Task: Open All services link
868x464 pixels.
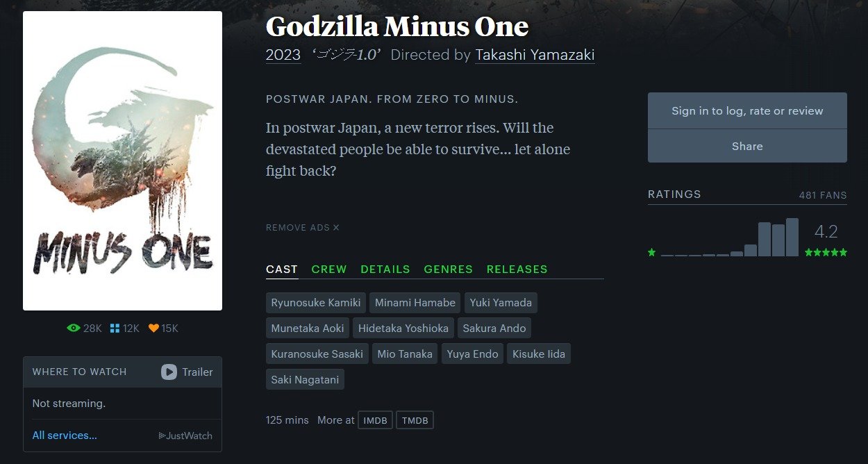Action: (x=65, y=436)
